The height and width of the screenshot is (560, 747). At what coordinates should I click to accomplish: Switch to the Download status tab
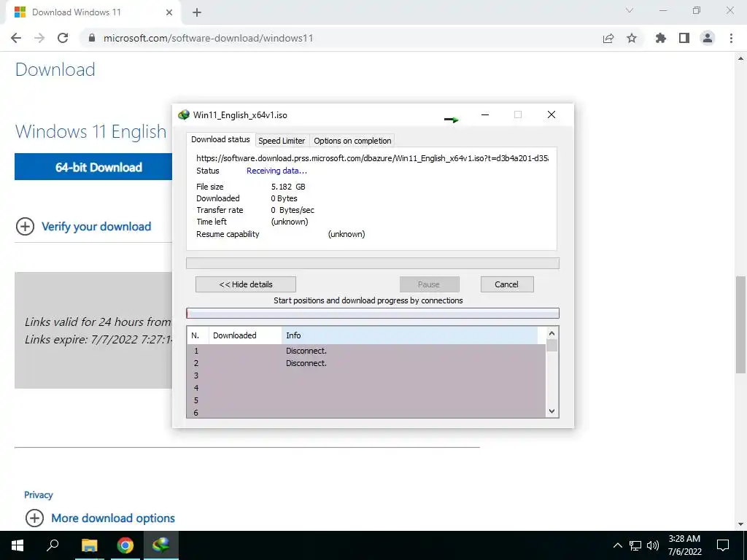tap(220, 139)
